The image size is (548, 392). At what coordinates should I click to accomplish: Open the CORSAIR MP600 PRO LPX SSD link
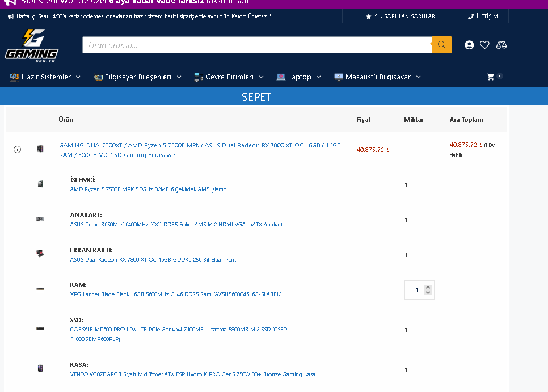point(180,334)
